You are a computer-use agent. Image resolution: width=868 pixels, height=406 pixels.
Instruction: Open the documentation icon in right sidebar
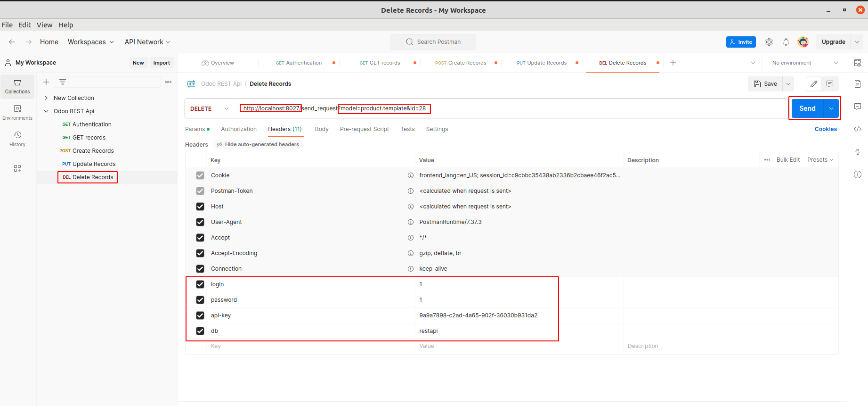[858, 84]
